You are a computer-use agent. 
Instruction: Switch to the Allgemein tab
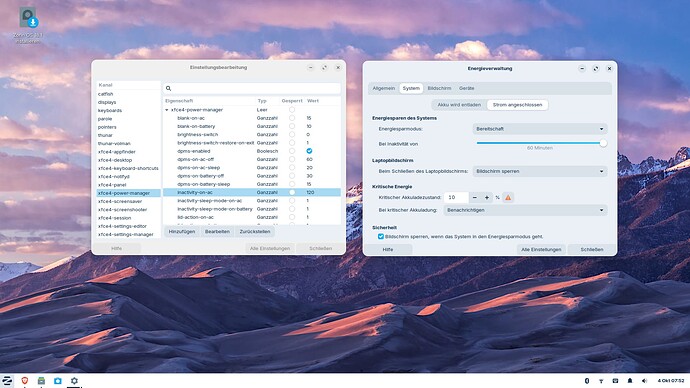coord(384,88)
